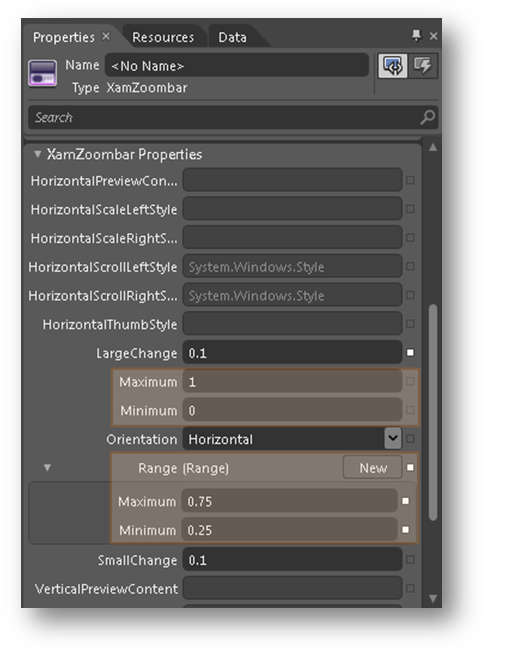
Task: Click the SmallChange label
Action: tap(137, 560)
